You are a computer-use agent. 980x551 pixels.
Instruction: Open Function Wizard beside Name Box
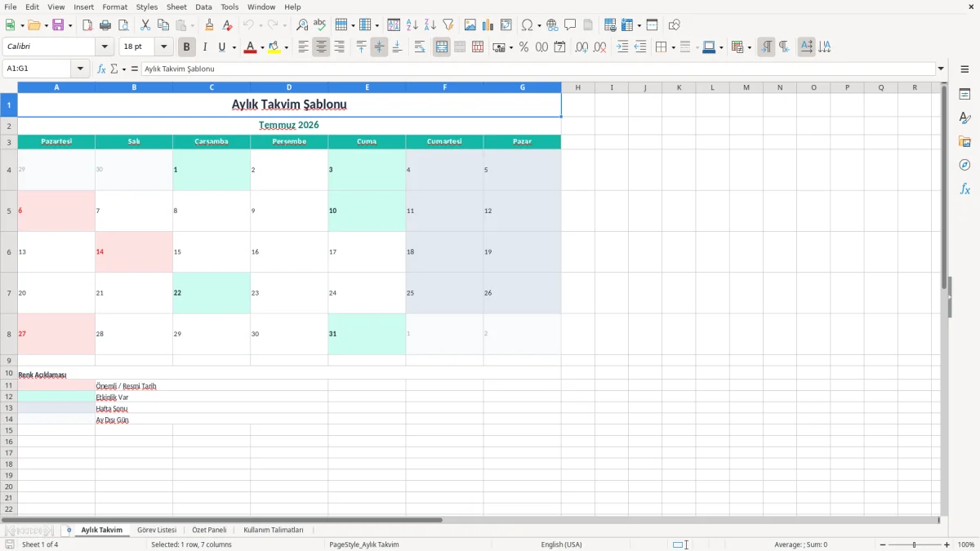(x=102, y=69)
